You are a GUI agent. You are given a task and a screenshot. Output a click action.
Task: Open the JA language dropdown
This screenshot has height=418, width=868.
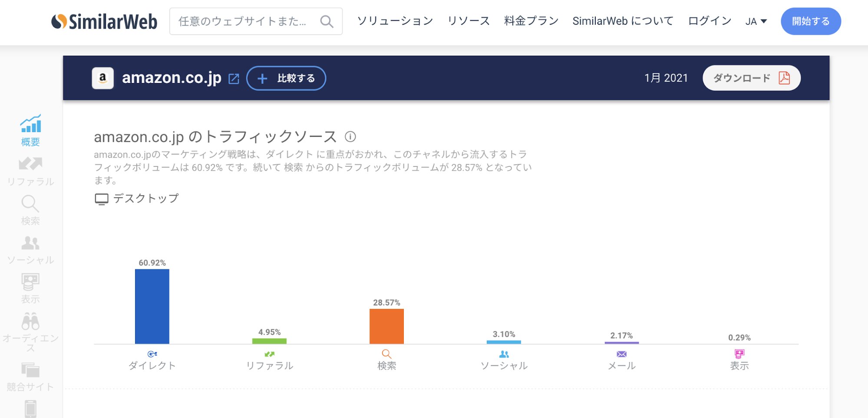tap(756, 21)
